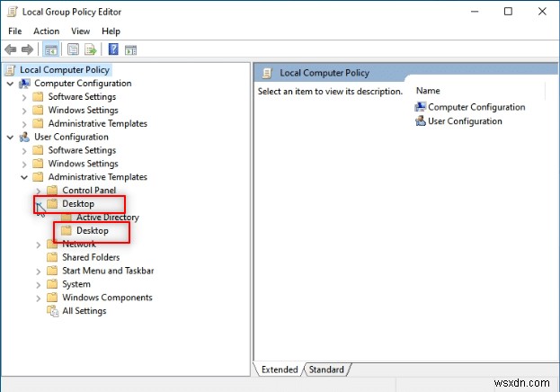Click the Local Computer Policy root icon in the tree
The width and height of the screenshot is (560, 392).
click(11, 70)
